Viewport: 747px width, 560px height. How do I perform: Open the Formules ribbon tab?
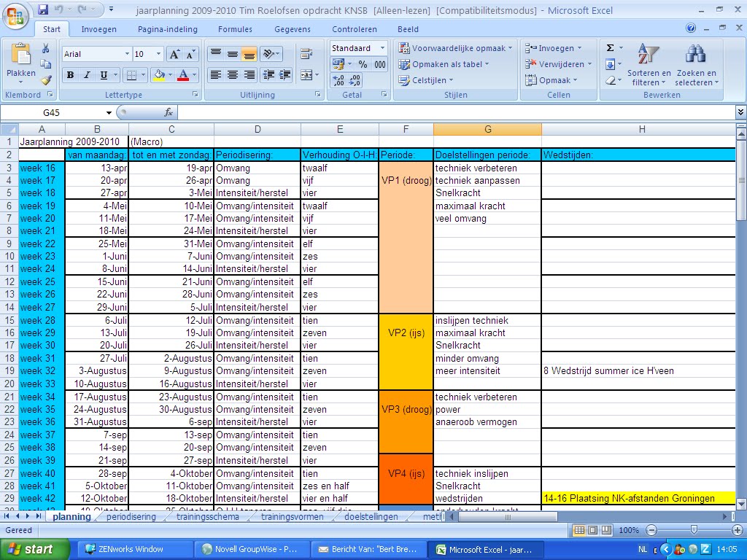(x=235, y=29)
